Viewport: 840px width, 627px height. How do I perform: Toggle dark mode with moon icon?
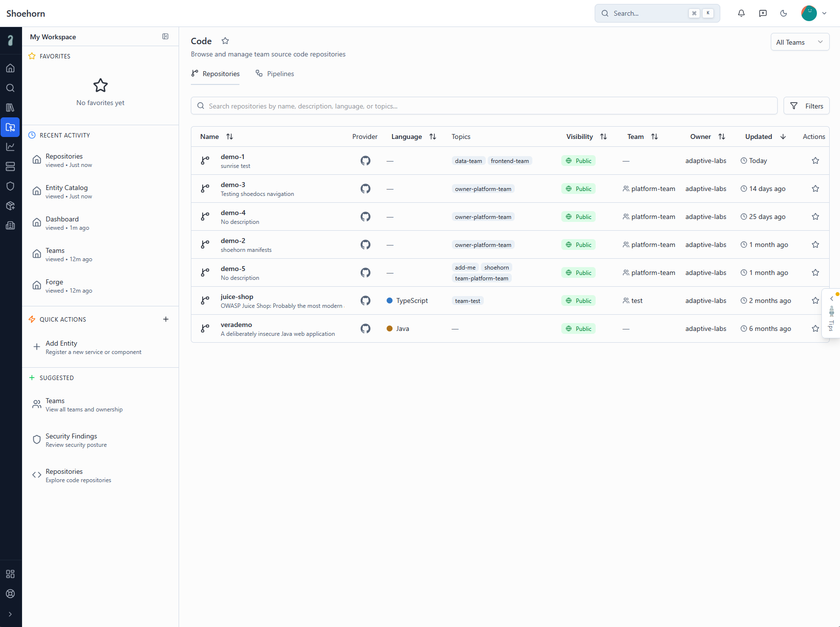[x=784, y=13]
